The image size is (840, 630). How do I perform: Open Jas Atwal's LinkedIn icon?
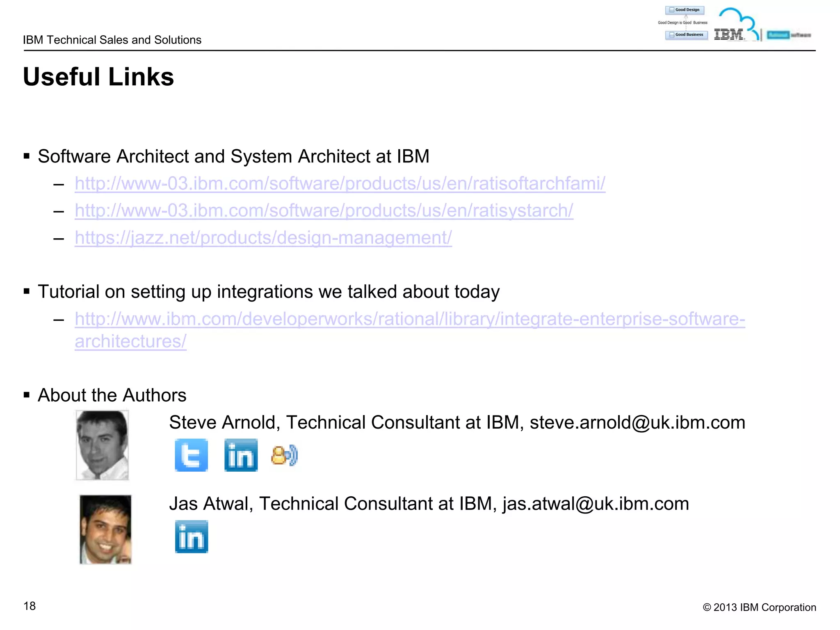(192, 537)
